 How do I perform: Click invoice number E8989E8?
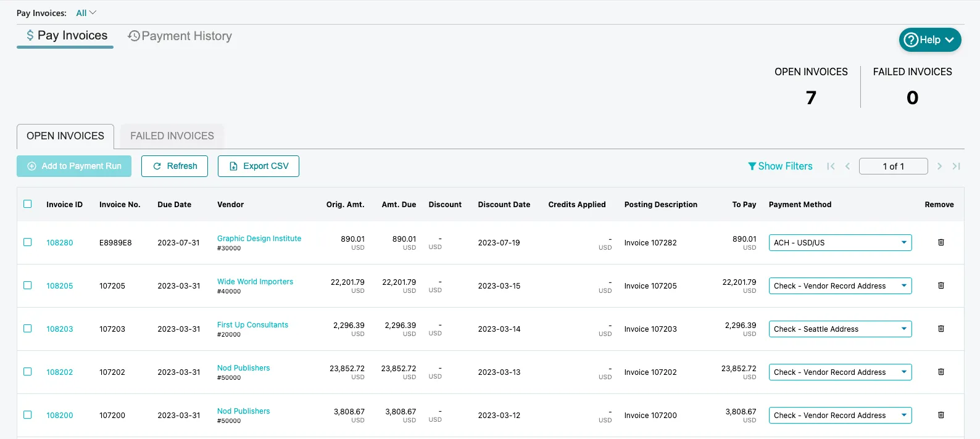click(115, 243)
